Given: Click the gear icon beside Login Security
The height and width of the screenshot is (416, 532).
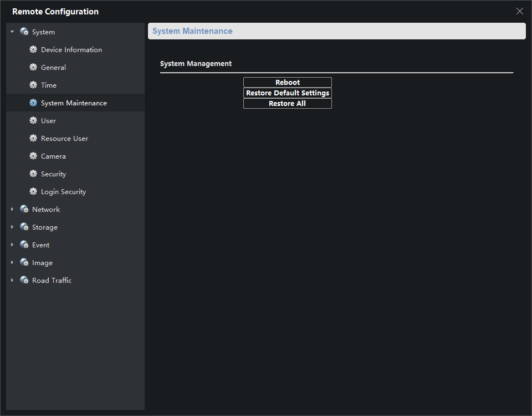Looking at the screenshot, I should tap(33, 192).
